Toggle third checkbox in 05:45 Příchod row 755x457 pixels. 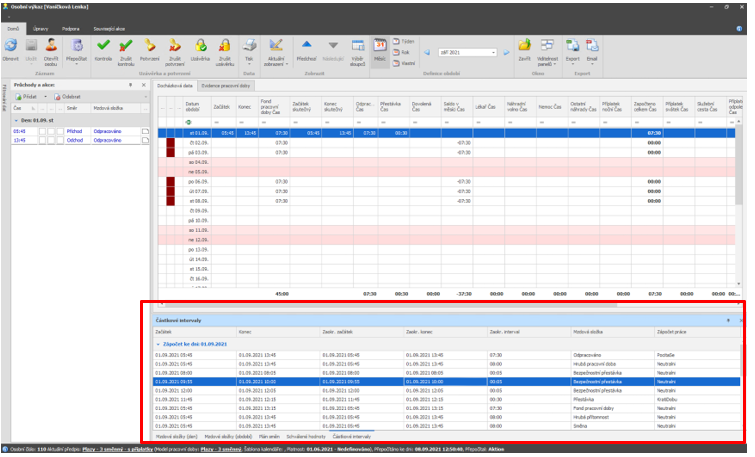pos(60,131)
